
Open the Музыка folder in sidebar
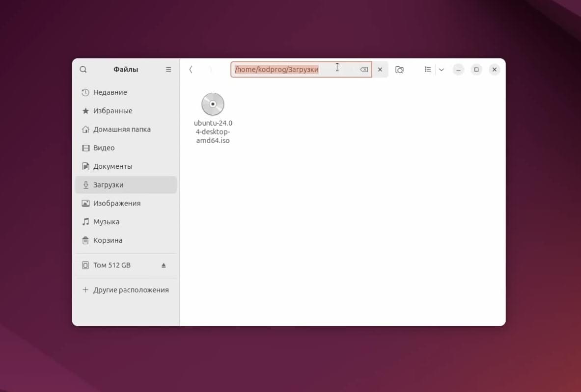(x=126, y=222)
